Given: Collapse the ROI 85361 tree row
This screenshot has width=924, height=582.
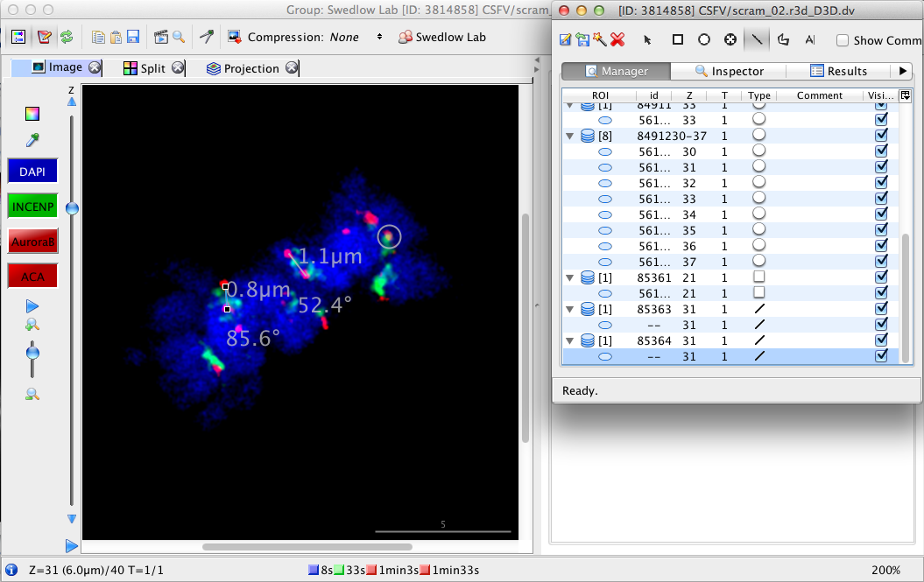Looking at the screenshot, I should click(570, 277).
